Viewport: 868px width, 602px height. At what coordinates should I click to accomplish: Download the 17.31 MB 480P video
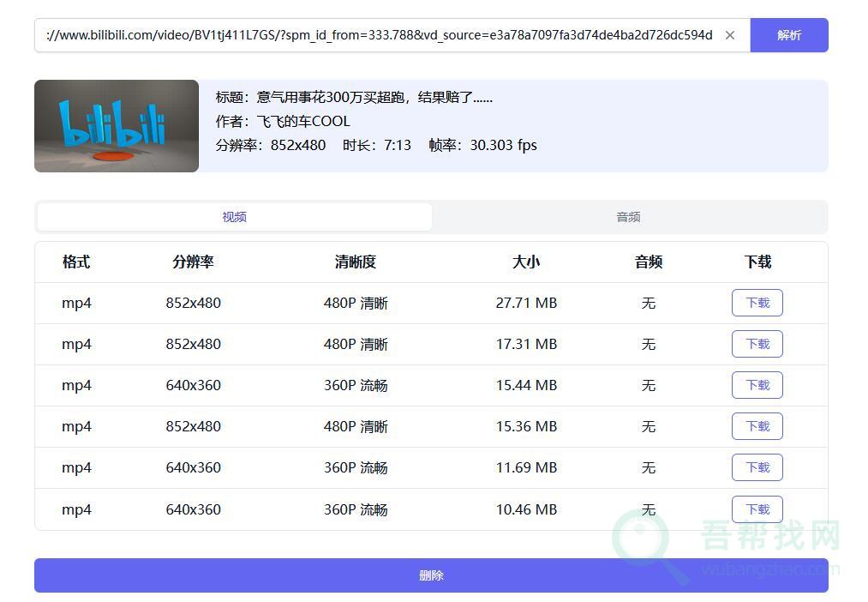click(757, 344)
